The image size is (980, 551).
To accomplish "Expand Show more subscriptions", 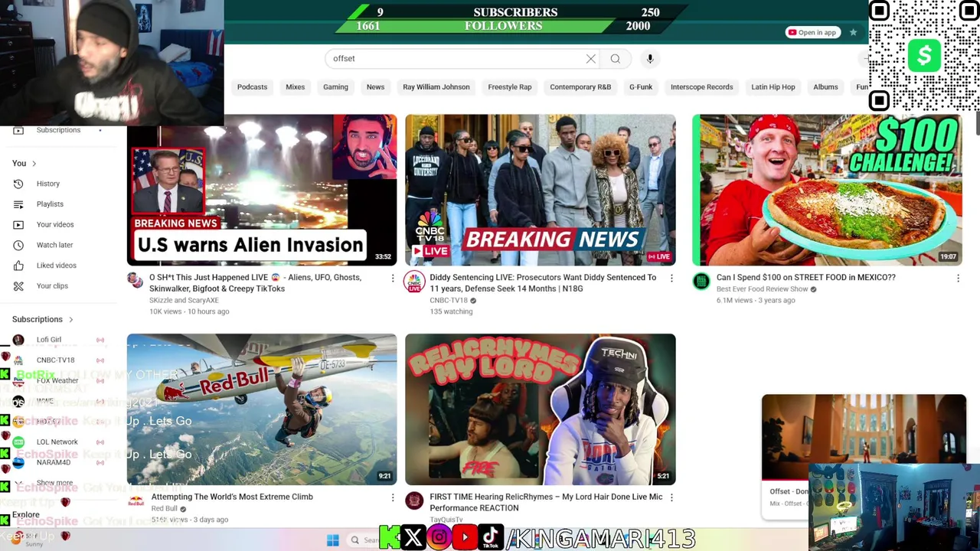I will point(54,483).
